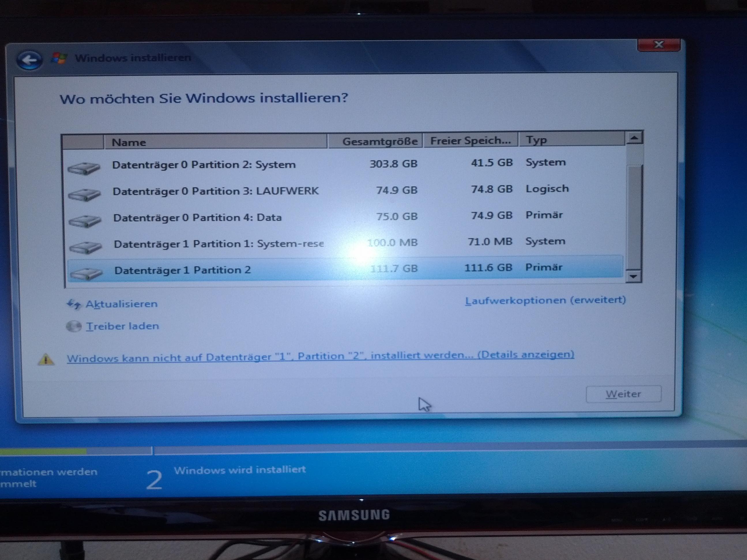
Task: Click the drive icon for Partition 4: Data
Action: point(85,221)
